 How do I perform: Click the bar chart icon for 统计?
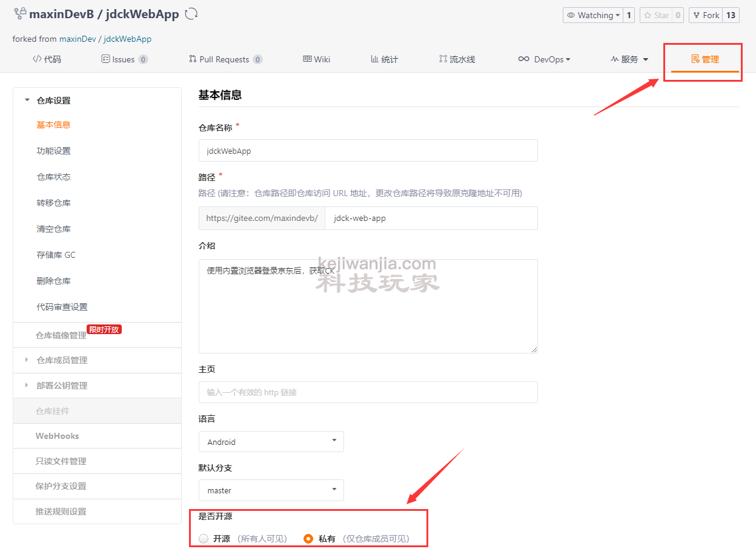[374, 59]
